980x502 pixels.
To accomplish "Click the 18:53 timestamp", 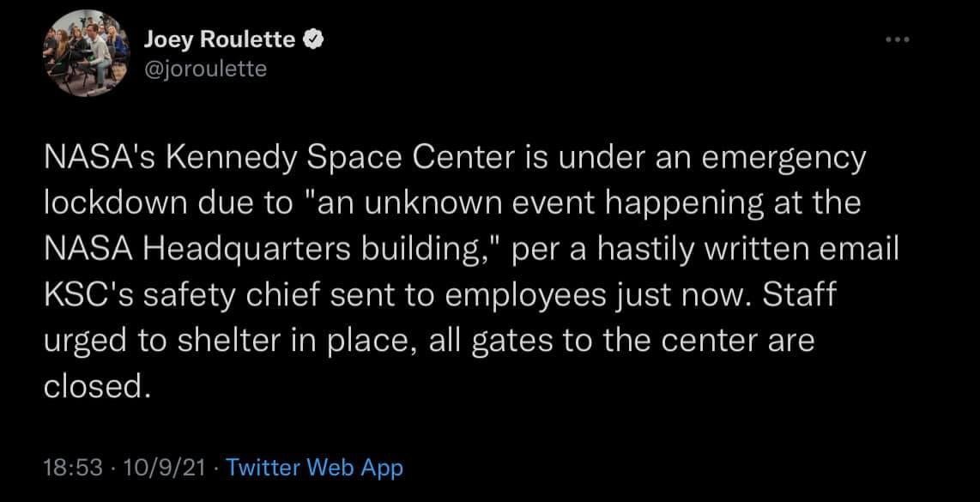I will [72, 468].
